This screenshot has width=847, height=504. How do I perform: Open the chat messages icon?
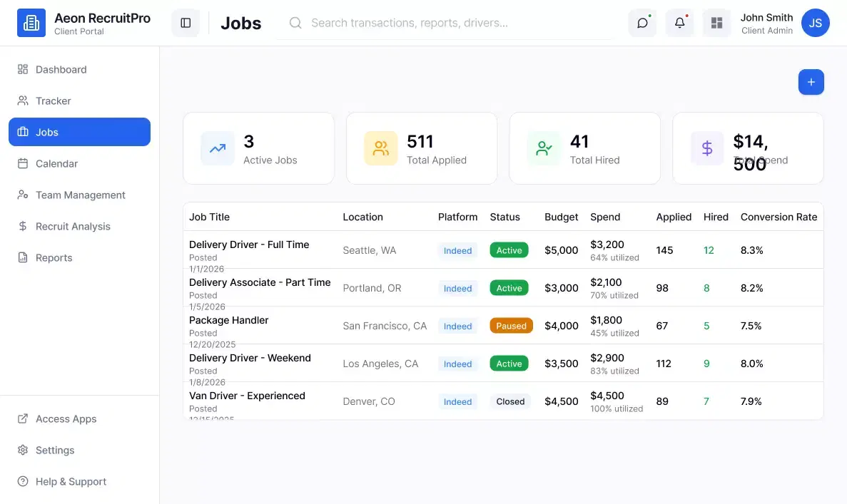click(x=642, y=23)
